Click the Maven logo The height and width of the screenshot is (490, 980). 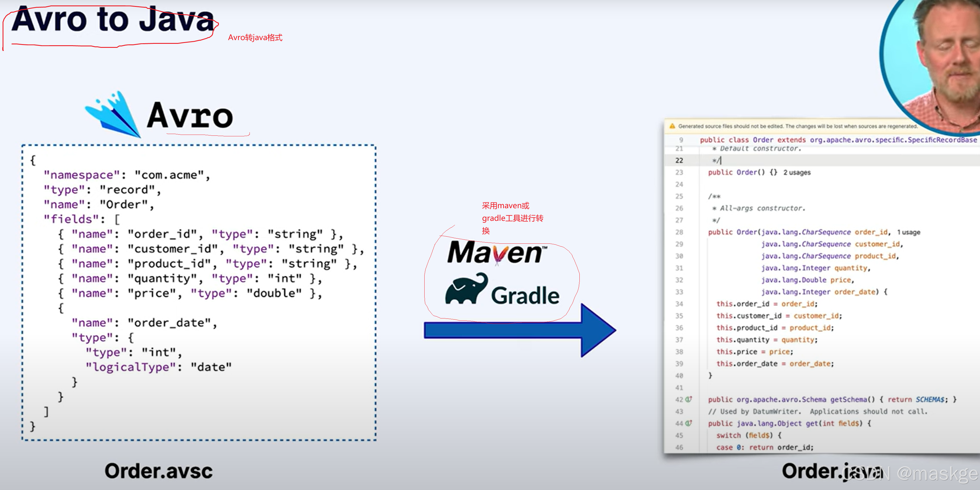pos(497,253)
